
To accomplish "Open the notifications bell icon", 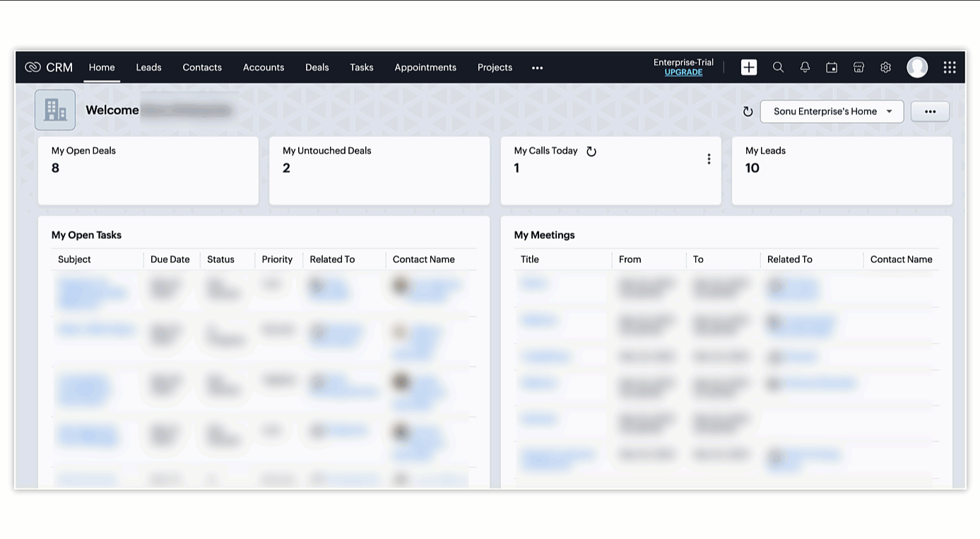I will 805,67.
